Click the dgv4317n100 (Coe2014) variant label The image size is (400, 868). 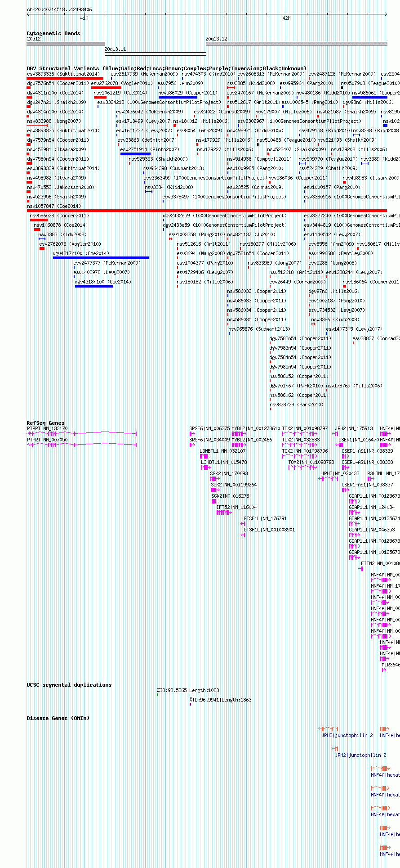pos(81,253)
